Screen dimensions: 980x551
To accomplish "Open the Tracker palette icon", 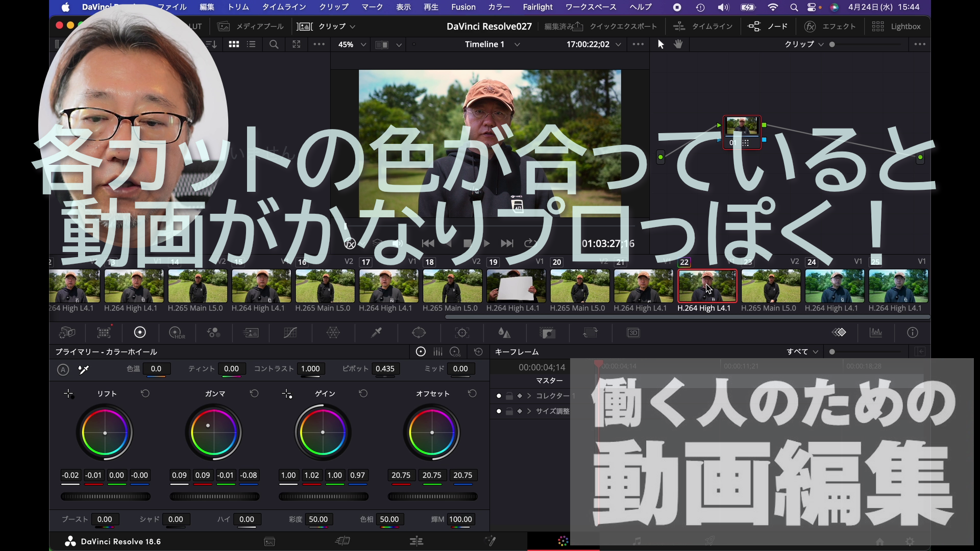I will (x=462, y=333).
